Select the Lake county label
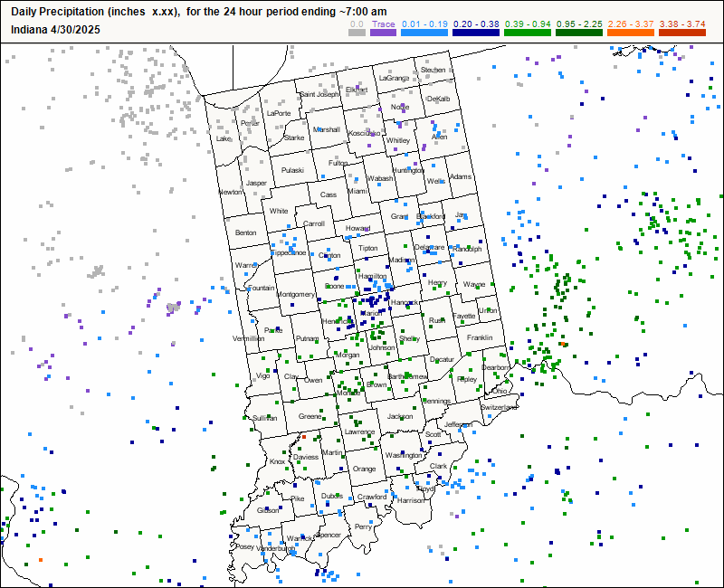This screenshot has width=724, height=588. point(224,138)
